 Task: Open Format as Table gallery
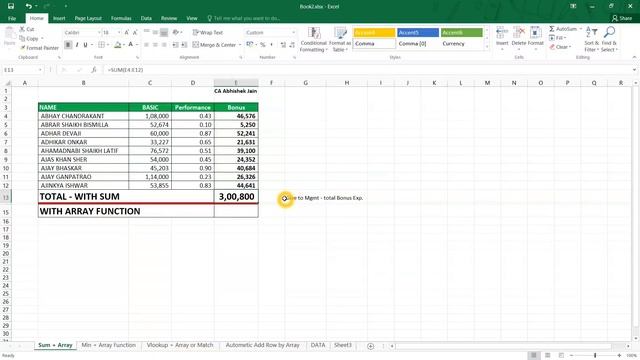pos(340,40)
